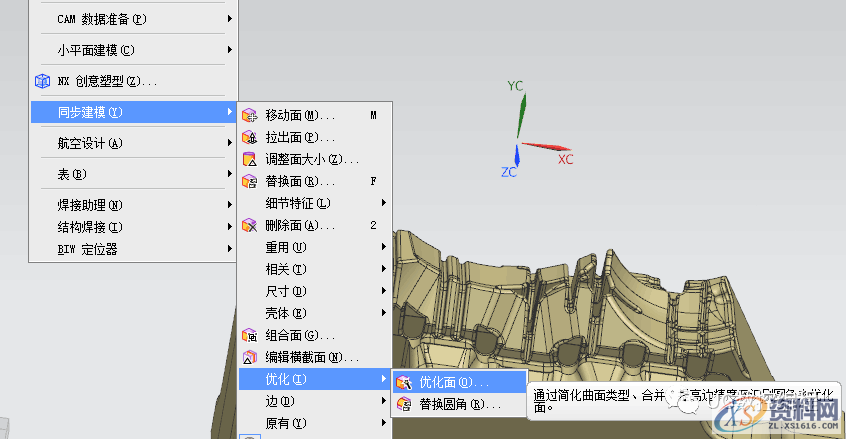
Task: Click the 删除面 icon
Action: click(x=249, y=225)
